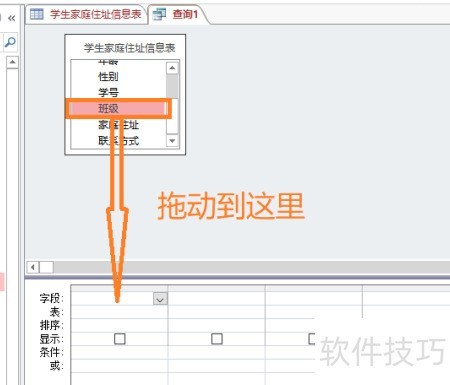Click the field list vertical scrollbar thumb
The height and width of the screenshot is (385, 450).
[172, 87]
